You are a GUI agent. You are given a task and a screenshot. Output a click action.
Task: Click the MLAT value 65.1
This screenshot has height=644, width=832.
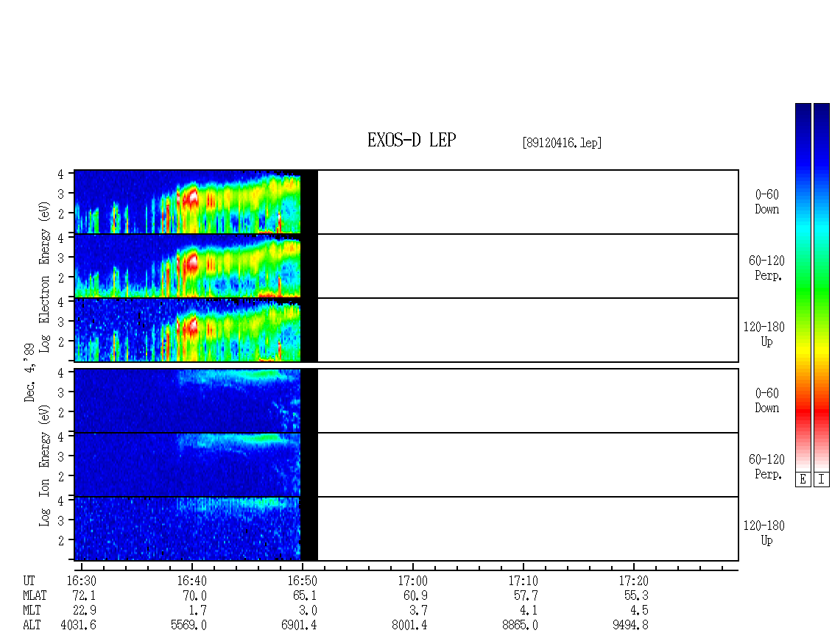(x=305, y=595)
